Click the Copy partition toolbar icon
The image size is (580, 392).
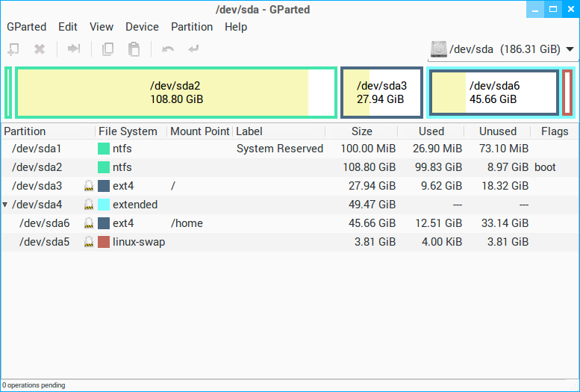(x=108, y=49)
